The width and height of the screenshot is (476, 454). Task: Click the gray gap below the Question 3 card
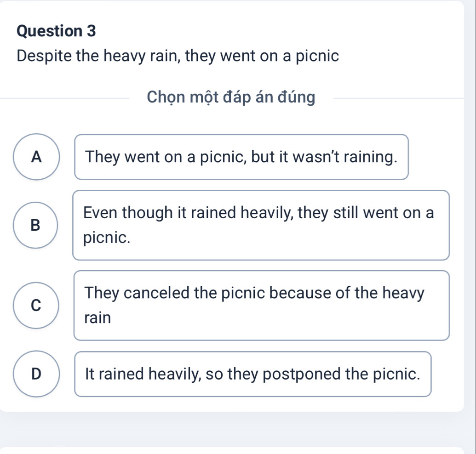(238, 429)
